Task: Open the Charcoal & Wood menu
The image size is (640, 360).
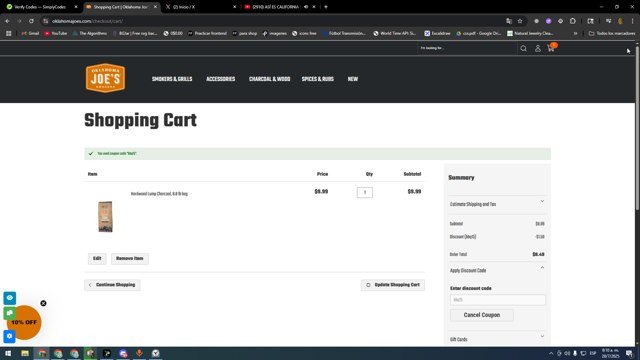Action: 269,79
